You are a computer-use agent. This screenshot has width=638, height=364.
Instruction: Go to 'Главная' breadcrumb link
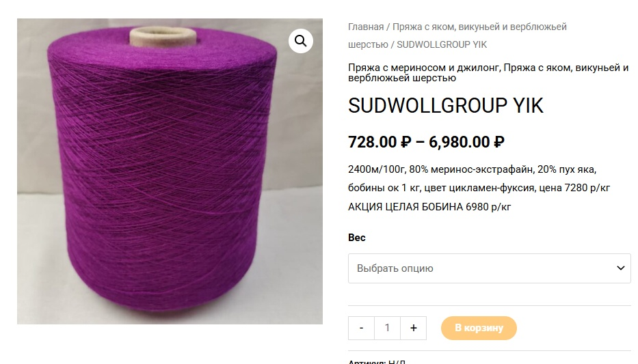coord(366,27)
